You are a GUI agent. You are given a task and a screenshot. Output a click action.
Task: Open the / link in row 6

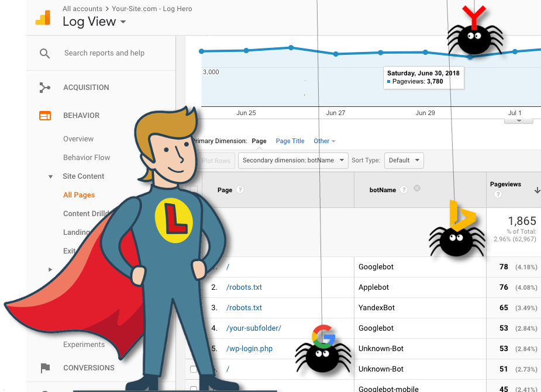228,369
